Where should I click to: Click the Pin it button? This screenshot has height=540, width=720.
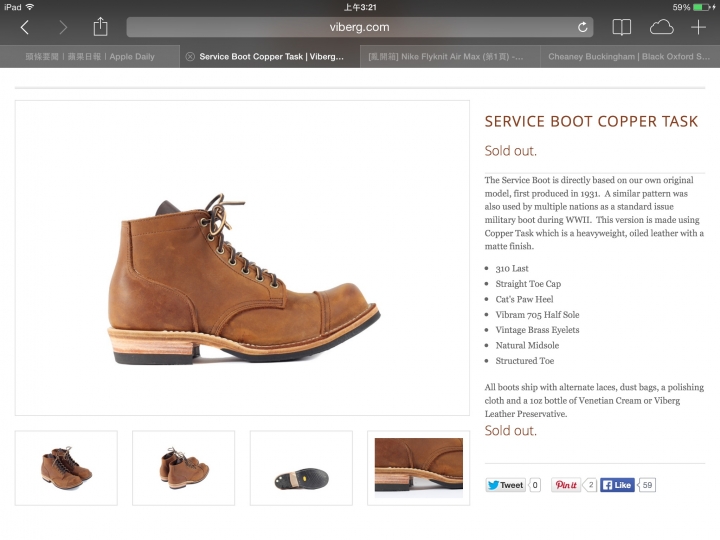[566, 485]
